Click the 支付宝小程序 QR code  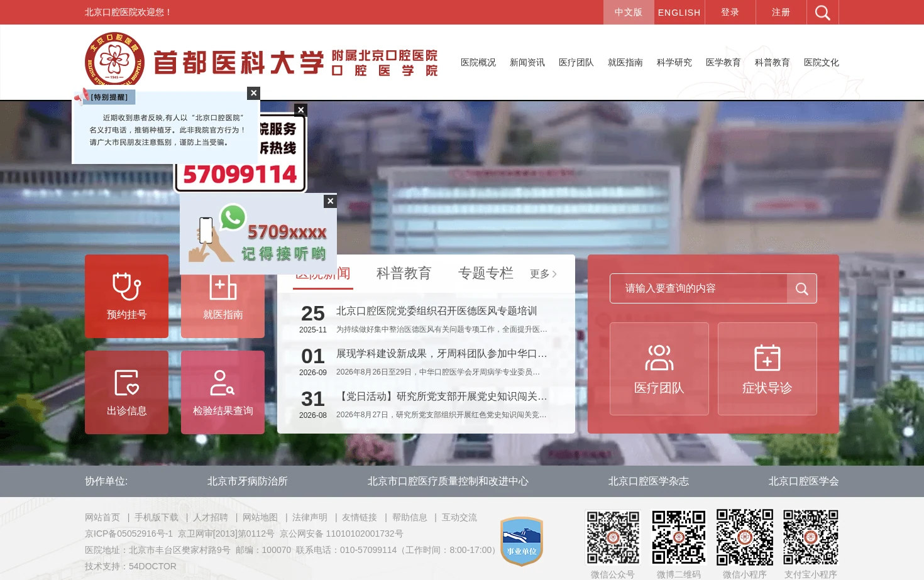pyautogui.click(x=811, y=537)
